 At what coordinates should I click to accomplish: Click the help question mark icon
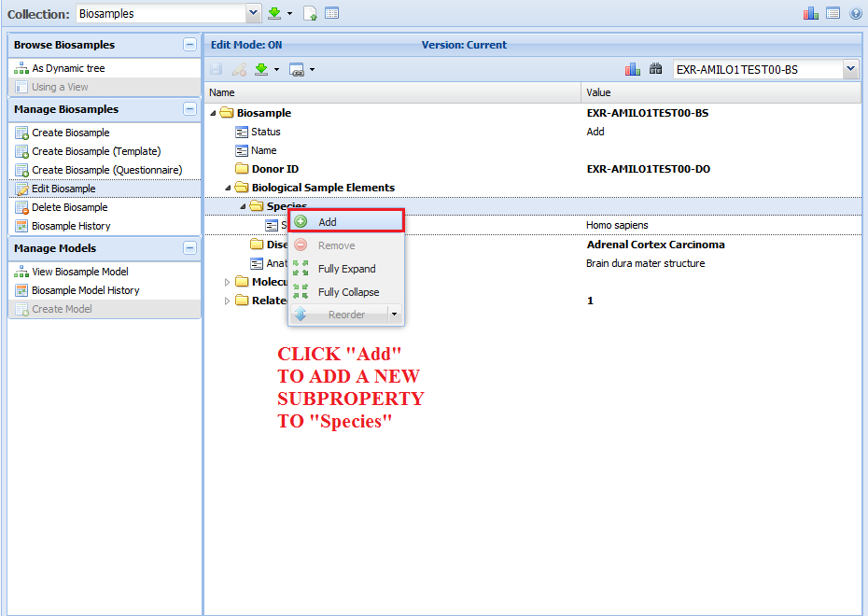click(x=855, y=13)
